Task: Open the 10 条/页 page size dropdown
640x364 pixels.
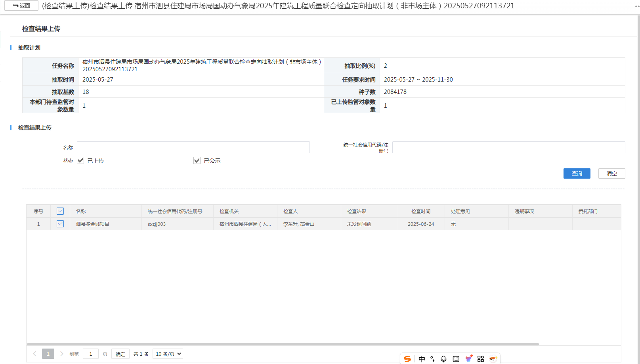Action: coord(168,354)
